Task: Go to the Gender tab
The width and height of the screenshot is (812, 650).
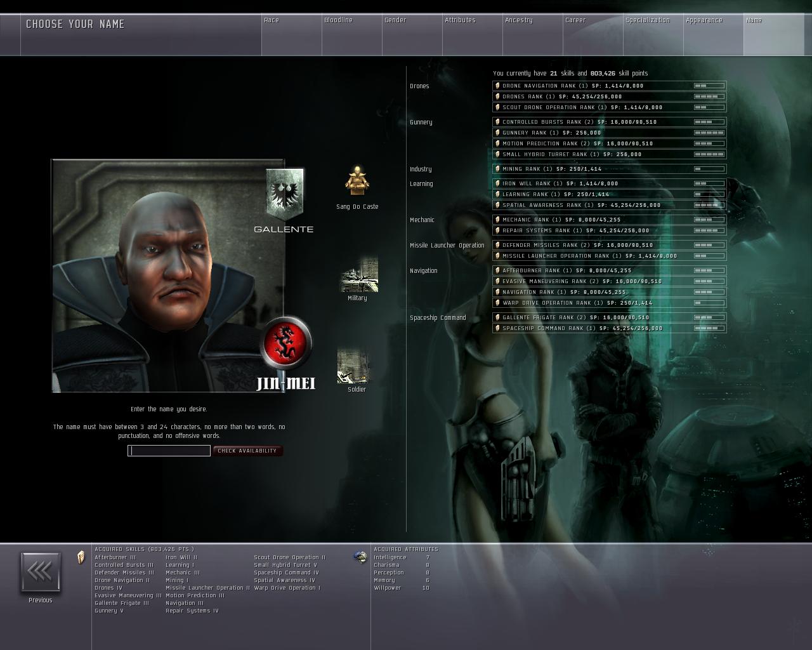Action: pyautogui.click(x=412, y=34)
